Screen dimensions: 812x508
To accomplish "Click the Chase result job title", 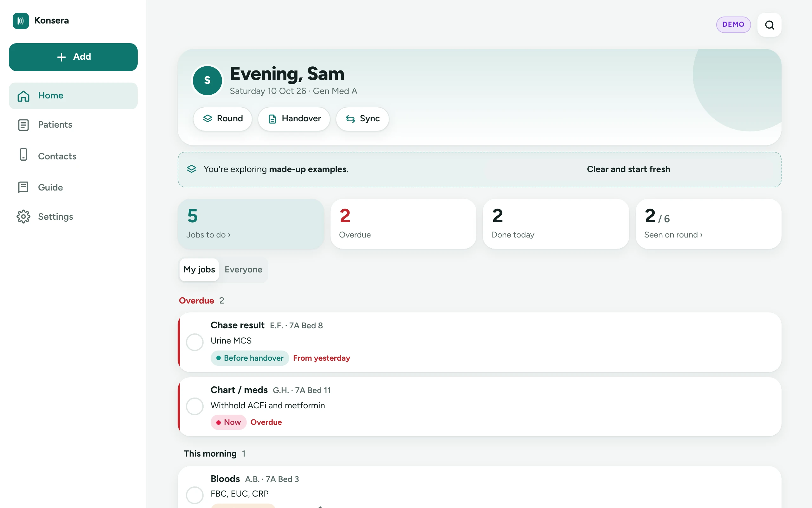I will [237, 325].
